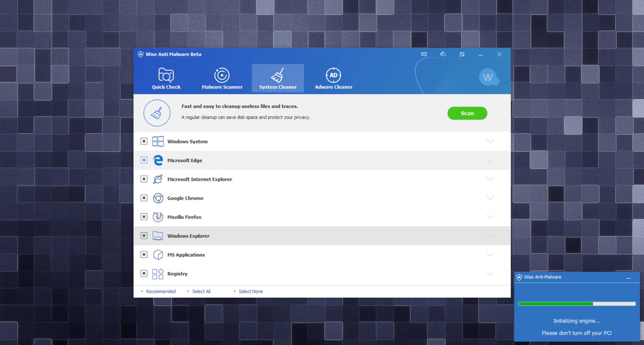The width and height of the screenshot is (644, 345).
Task: Switch to the Malware Scanner tab label
Action: click(x=222, y=87)
